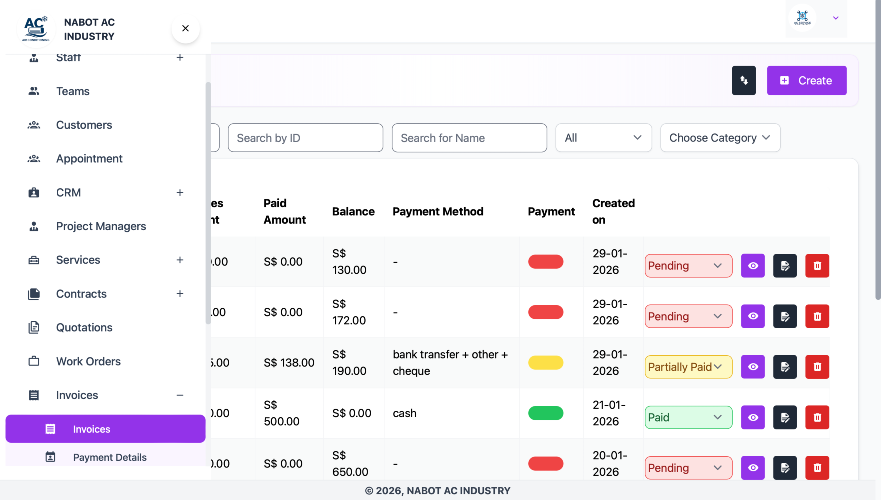View the S$ 130.00 balance invoice
The height and width of the screenshot is (500, 881).
(x=753, y=266)
